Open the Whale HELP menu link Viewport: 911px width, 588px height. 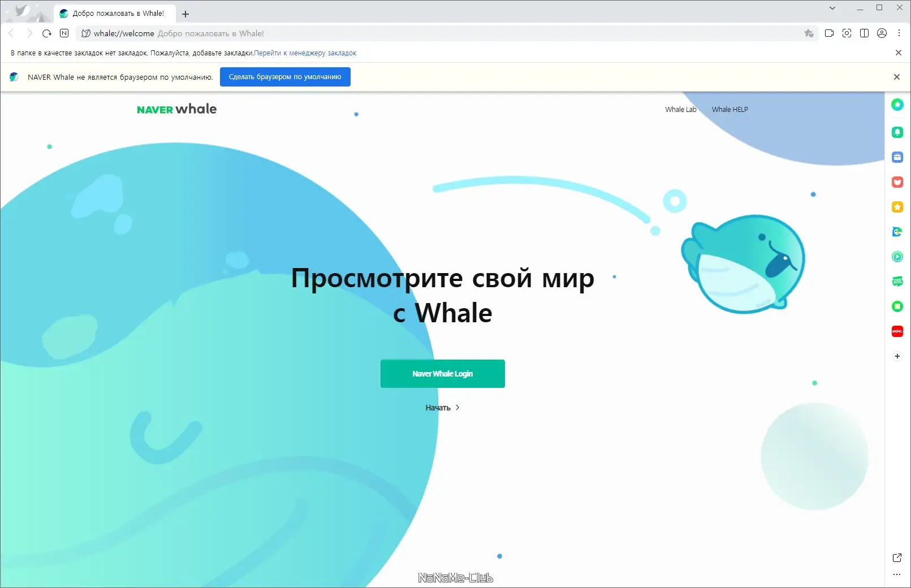[x=730, y=110]
